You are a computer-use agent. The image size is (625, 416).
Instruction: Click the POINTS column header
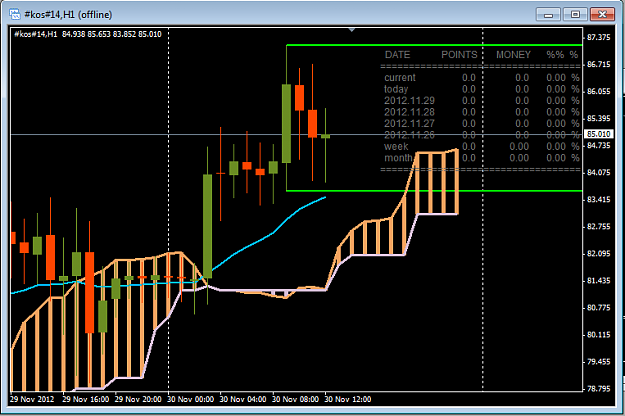pyautogui.click(x=459, y=55)
